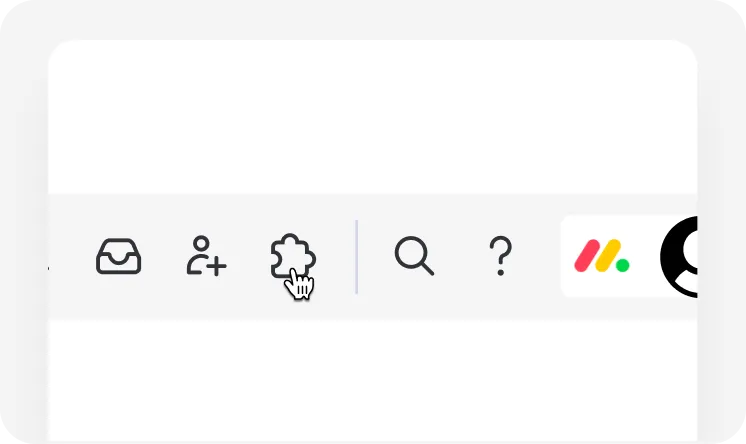
Task: Launch search with the magnifying glass
Action: 414,256
